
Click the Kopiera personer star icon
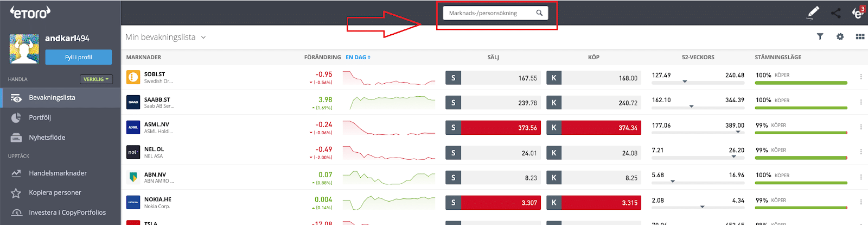16,193
